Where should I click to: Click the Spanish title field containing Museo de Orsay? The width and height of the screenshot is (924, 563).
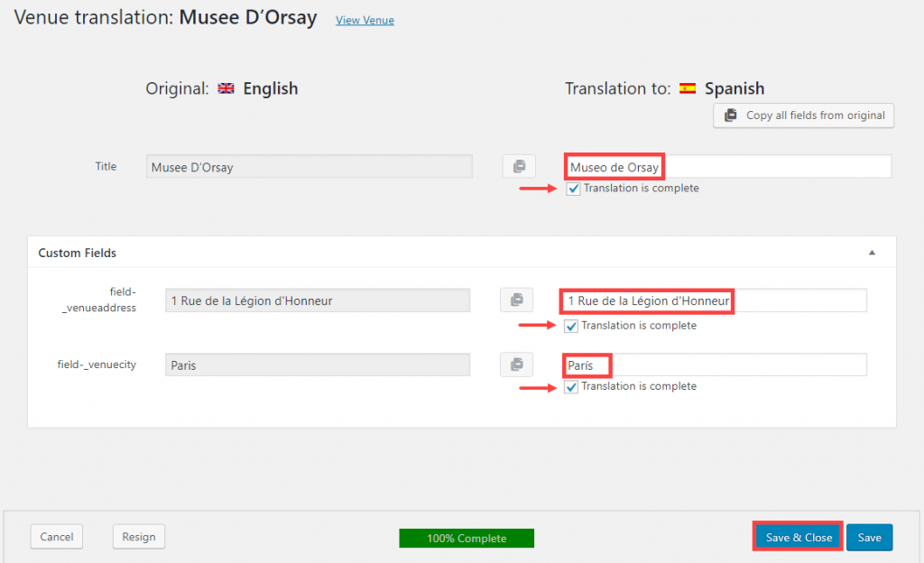(728, 167)
